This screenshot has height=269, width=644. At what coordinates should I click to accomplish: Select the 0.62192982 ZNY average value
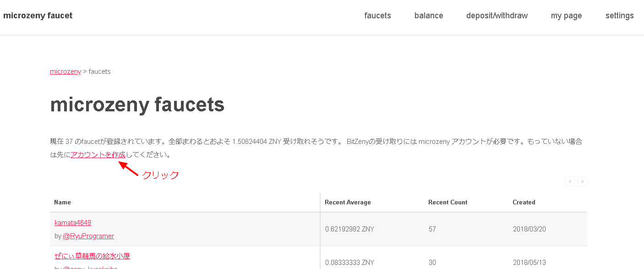[x=349, y=229]
